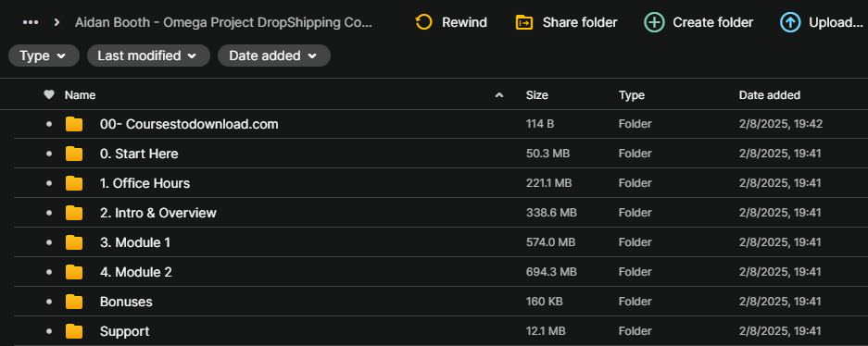The height and width of the screenshot is (346, 868).
Task: Click folder icon for 3. Module 1
Action: pyautogui.click(x=73, y=242)
